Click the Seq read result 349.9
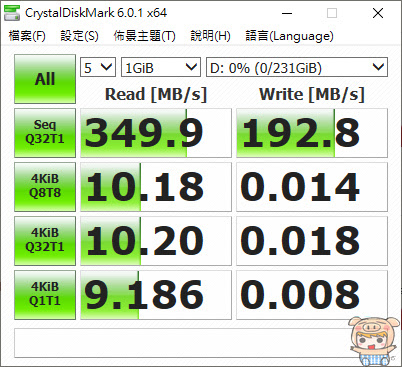The height and width of the screenshot is (367, 402). click(x=156, y=133)
